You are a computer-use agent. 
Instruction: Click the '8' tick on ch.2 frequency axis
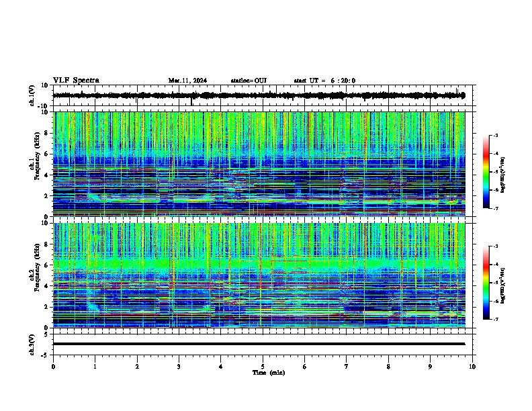[x=46, y=244]
